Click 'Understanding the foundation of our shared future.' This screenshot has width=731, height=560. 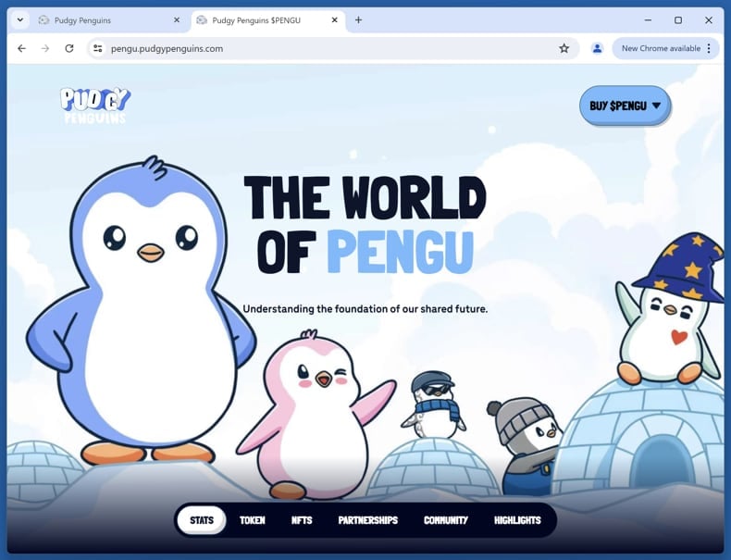tap(365, 308)
